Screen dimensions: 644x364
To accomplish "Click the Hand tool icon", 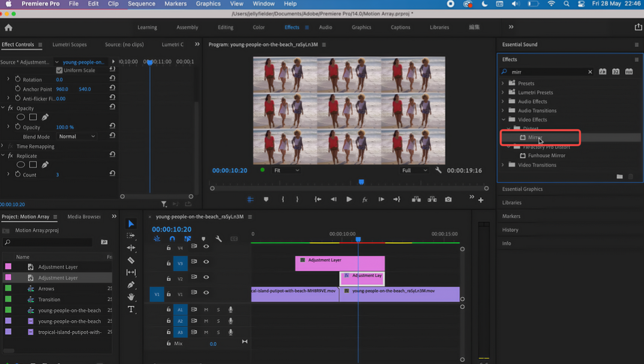I will pos(131,297).
